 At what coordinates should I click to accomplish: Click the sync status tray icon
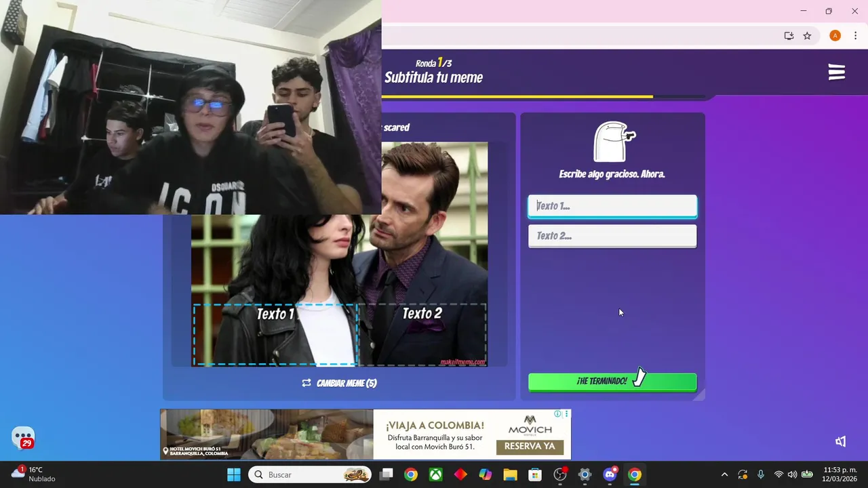[x=743, y=474]
